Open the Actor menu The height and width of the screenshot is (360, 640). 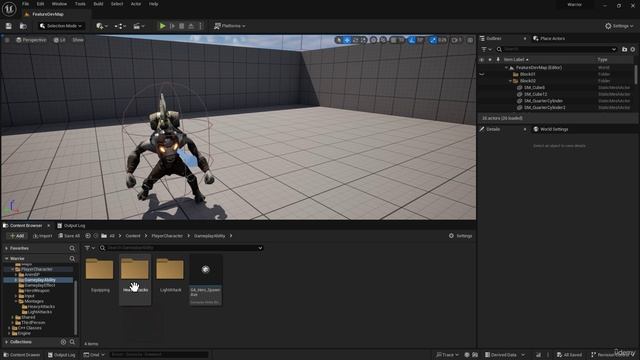click(x=136, y=4)
